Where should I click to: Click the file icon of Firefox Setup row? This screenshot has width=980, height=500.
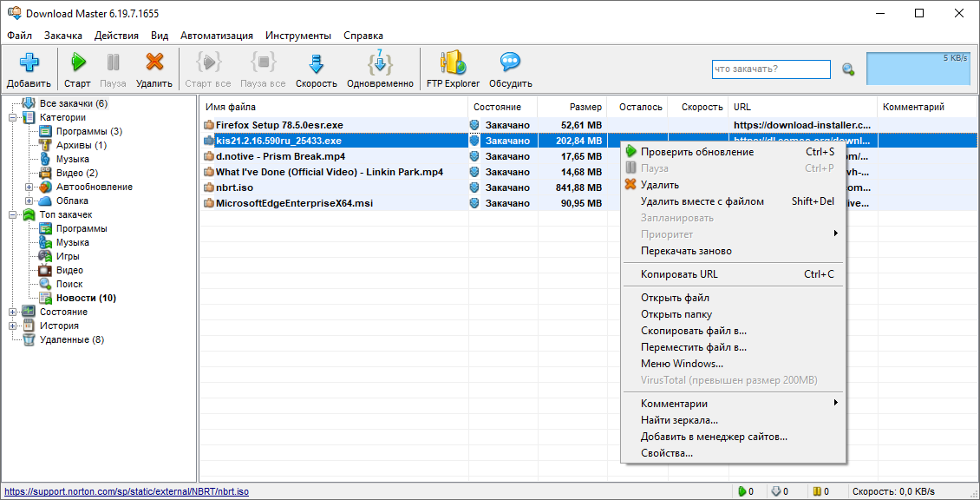(x=209, y=125)
